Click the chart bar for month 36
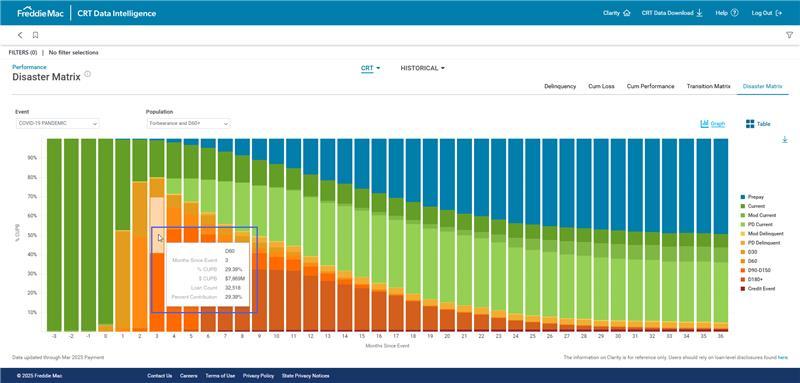 pyautogui.click(x=720, y=235)
